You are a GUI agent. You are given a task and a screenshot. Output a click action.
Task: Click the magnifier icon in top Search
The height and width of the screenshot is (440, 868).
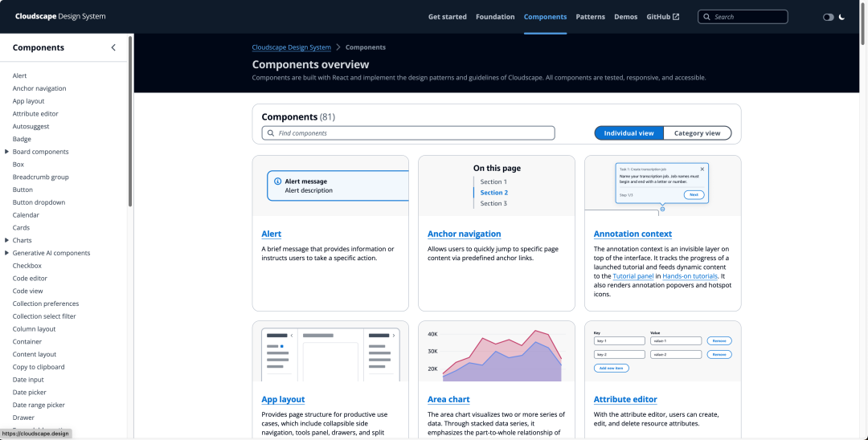click(707, 17)
